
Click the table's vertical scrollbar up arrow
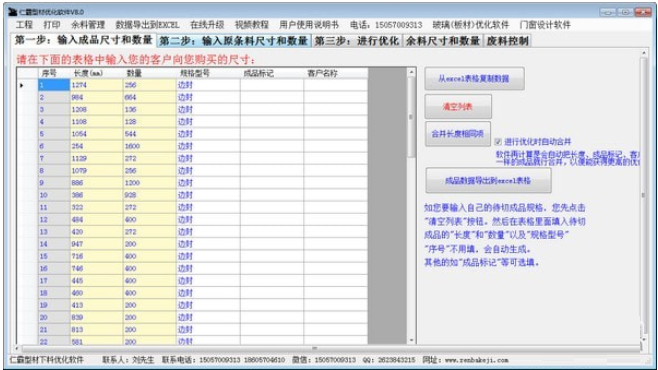pyautogui.click(x=411, y=73)
